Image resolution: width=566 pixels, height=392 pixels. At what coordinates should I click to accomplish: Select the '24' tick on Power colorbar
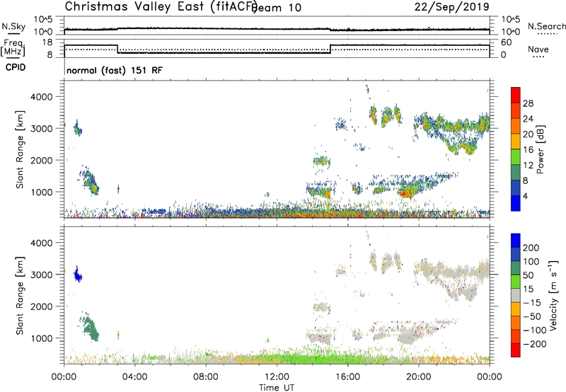tap(528, 119)
